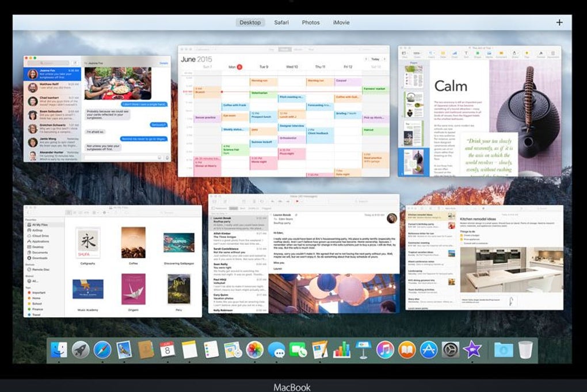Open Lauren Bosak email in Mail list
The image size is (587, 392).
click(x=239, y=224)
